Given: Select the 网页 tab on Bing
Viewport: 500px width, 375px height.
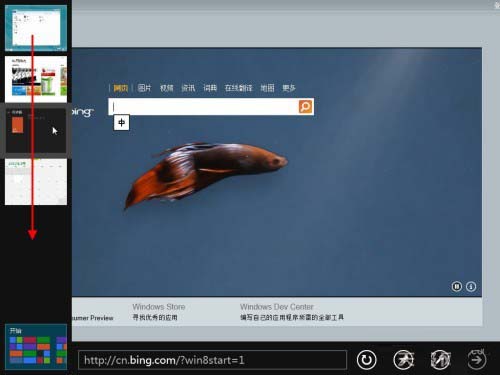Looking at the screenshot, I should pyautogui.click(x=121, y=88).
